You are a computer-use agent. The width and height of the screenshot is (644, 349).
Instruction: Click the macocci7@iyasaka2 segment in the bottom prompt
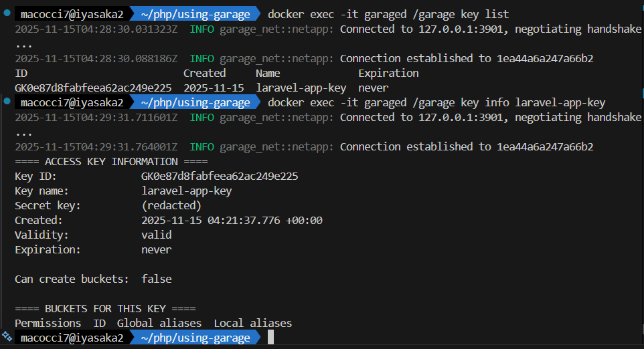pyautogui.click(x=72, y=338)
